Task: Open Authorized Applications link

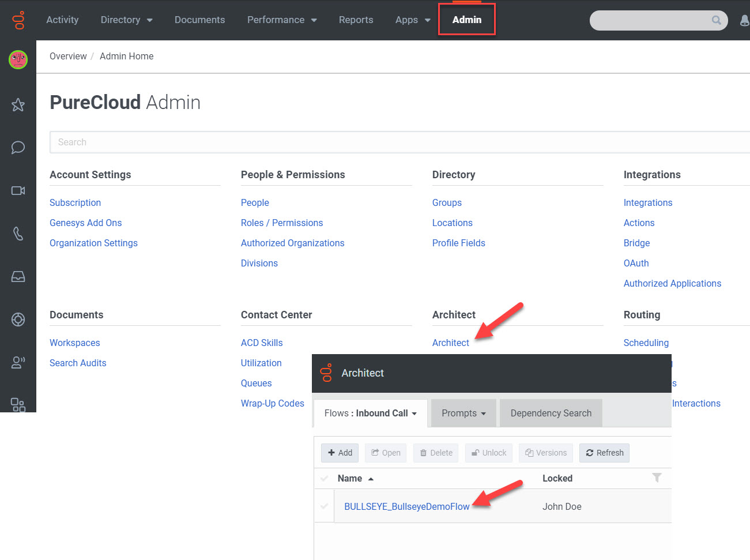Action: tap(672, 283)
